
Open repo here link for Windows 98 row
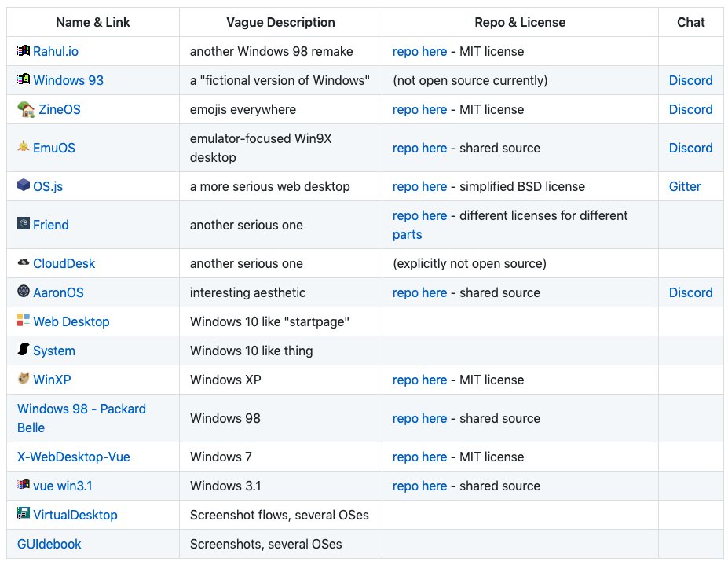tap(419, 419)
